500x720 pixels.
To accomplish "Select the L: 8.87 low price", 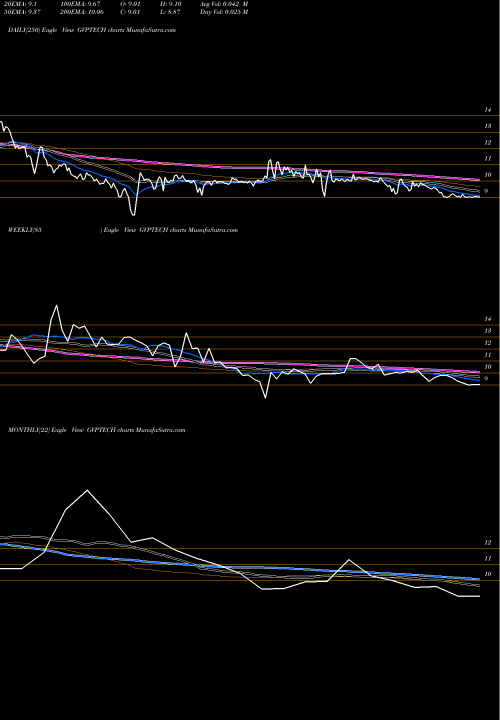I will pyautogui.click(x=170, y=12).
